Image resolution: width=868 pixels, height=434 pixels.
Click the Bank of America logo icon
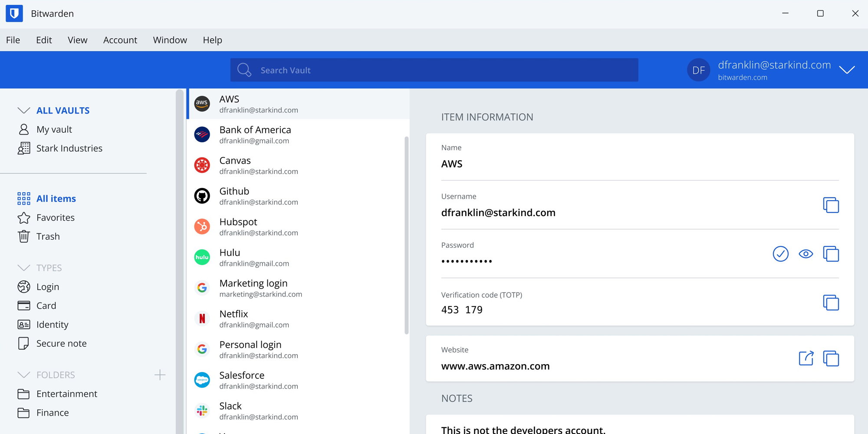click(x=202, y=135)
